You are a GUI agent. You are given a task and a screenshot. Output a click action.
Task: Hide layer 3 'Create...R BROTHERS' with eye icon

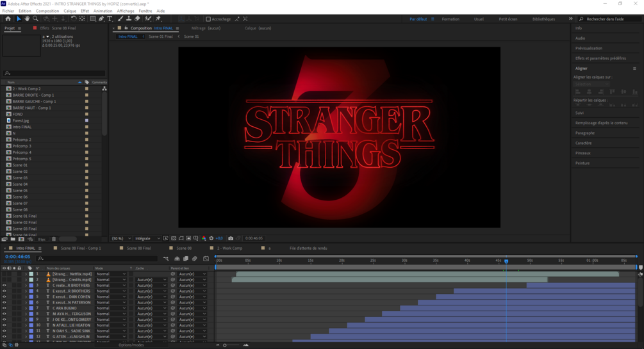[x=4, y=286]
